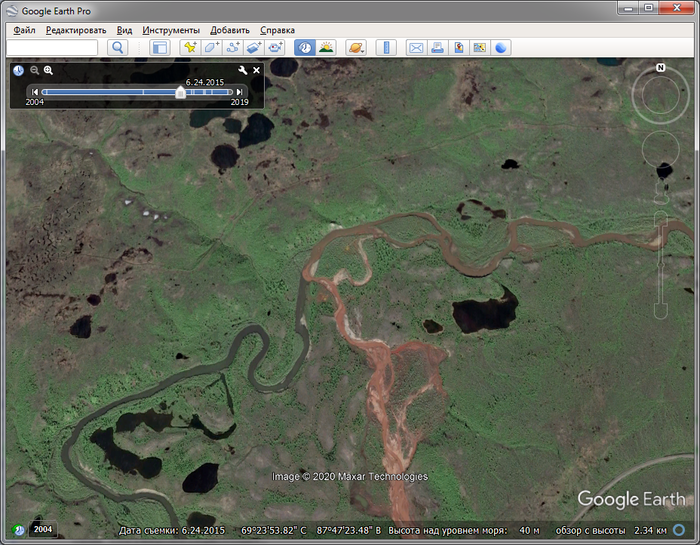Viewport: 700px width, 545px height.
Task: Select the Add Path tool
Action: pyautogui.click(x=233, y=47)
